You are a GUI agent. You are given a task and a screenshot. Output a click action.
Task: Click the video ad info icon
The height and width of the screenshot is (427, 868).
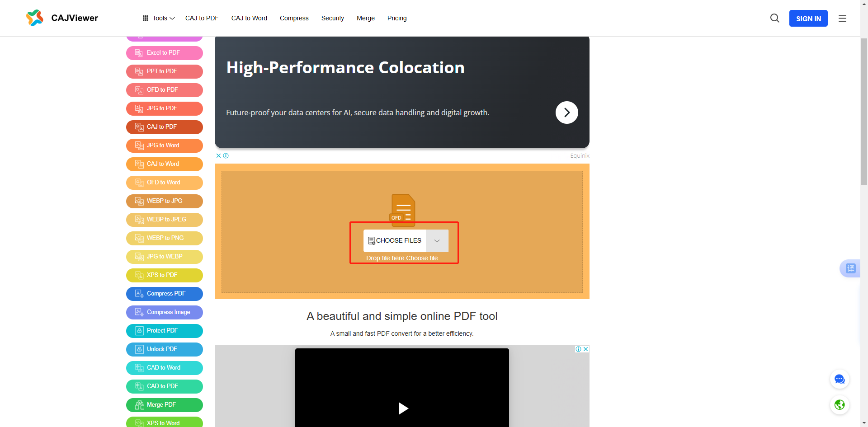(x=578, y=349)
